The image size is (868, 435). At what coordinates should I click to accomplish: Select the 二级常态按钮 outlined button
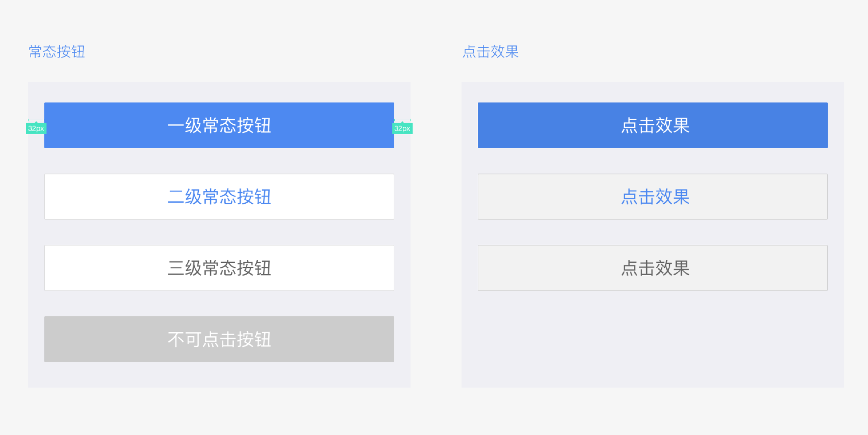click(219, 196)
